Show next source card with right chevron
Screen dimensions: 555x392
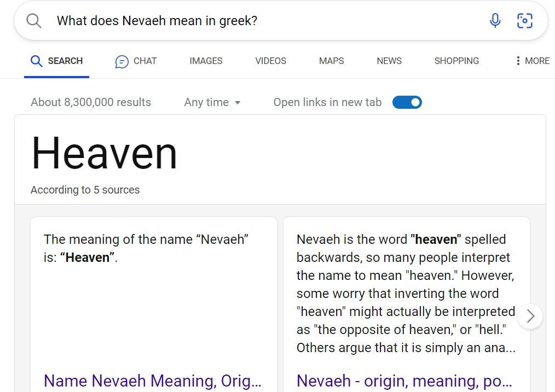click(x=530, y=316)
